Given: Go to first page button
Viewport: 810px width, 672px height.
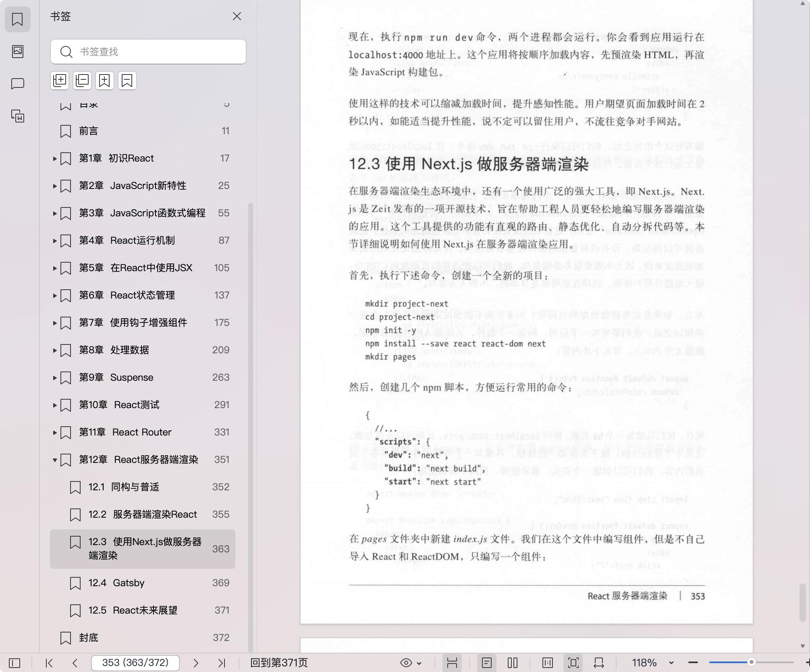Looking at the screenshot, I should 49,663.
